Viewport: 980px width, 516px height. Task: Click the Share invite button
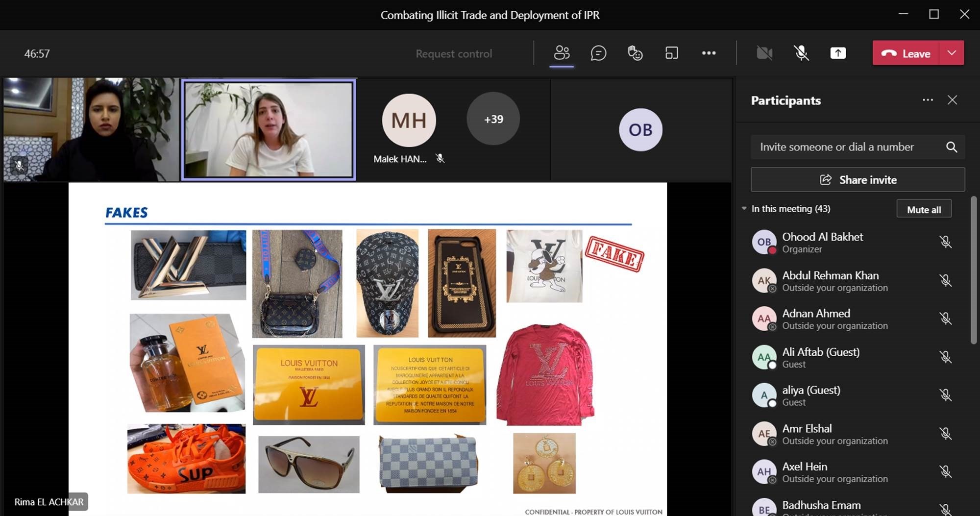click(857, 180)
